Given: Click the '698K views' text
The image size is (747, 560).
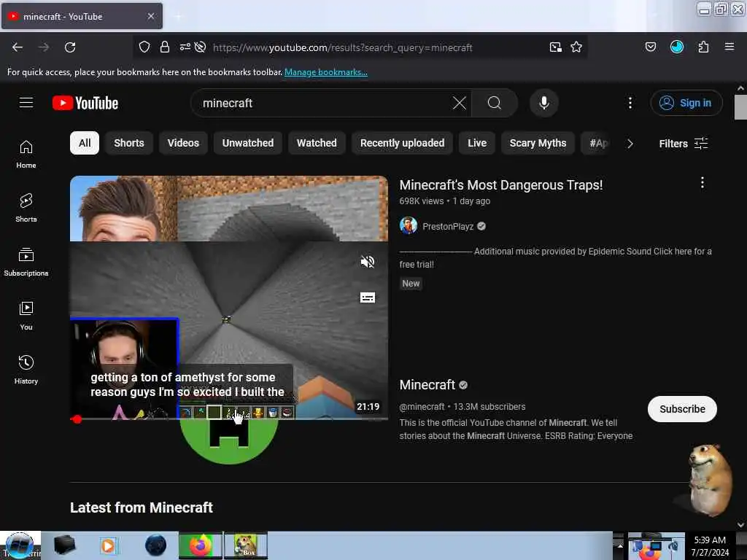Looking at the screenshot, I should click(x=421, y=201).
